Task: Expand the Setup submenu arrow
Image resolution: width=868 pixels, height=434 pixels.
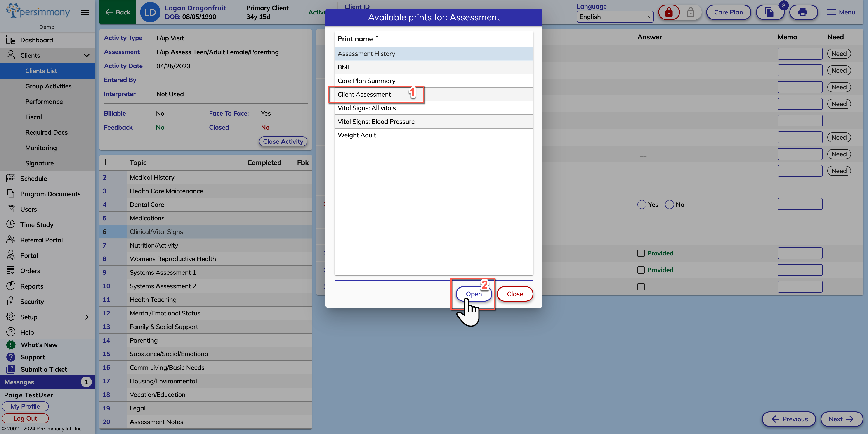Action: click(87, 317)
